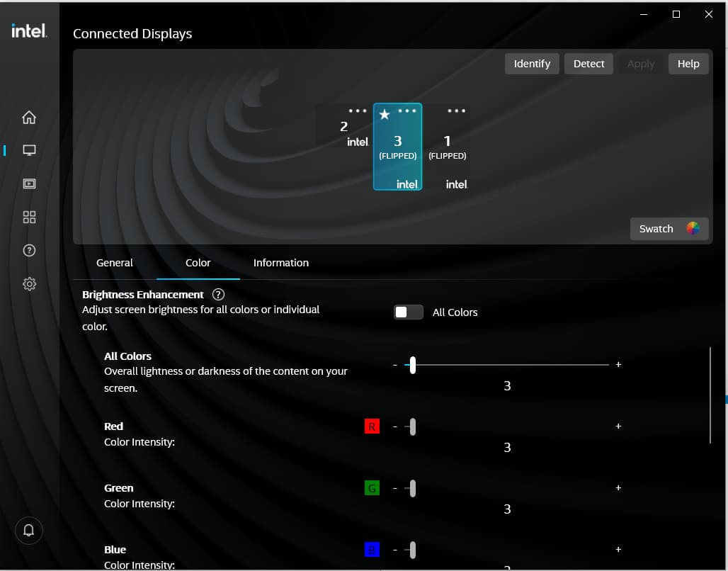The height and width of the screenshot is (571, 728).
Task: Open the Preferences gear sidebar icon
Action: [x=29, y=284]
